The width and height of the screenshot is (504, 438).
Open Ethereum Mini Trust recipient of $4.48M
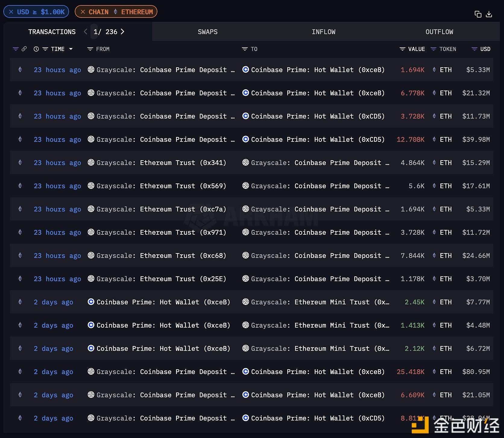pos(342,325)
